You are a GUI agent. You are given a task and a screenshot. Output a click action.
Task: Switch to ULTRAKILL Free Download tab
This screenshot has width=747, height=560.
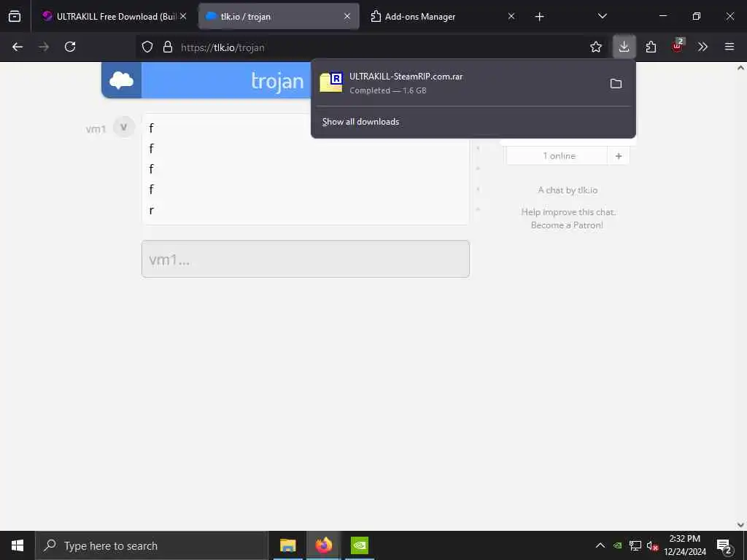point(113,16)
